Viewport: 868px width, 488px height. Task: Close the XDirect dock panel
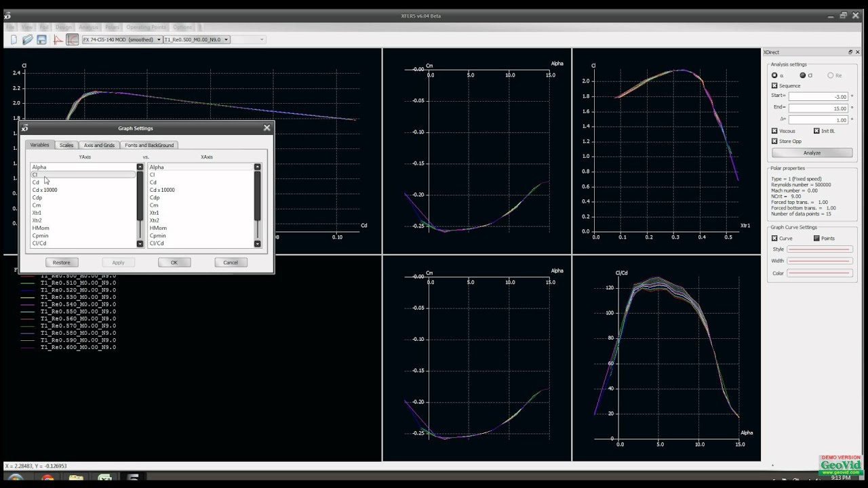(x=857, y=52)
